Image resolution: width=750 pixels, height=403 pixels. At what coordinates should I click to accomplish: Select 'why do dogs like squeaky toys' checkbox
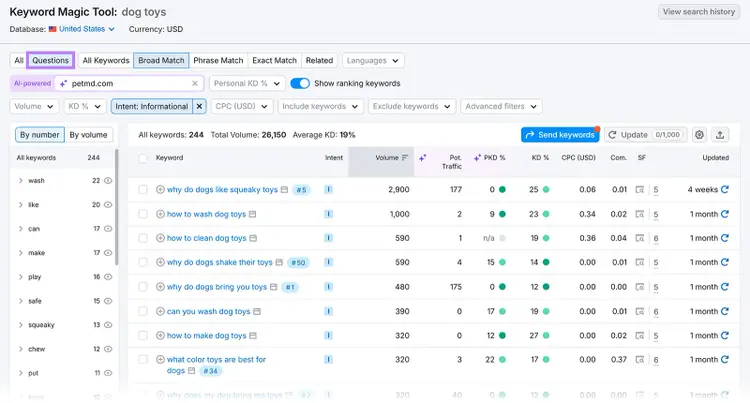pyautogui.click(x=143, y=189)
